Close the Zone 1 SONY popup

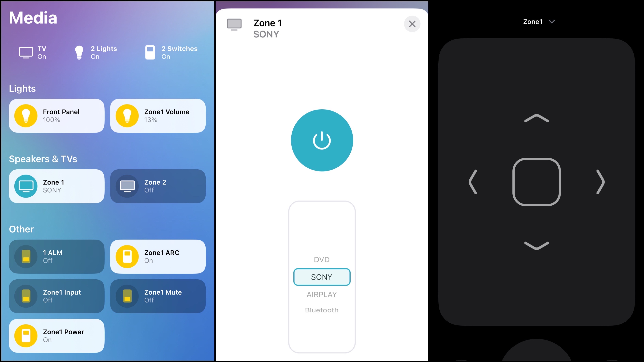(x=412, y=24)
